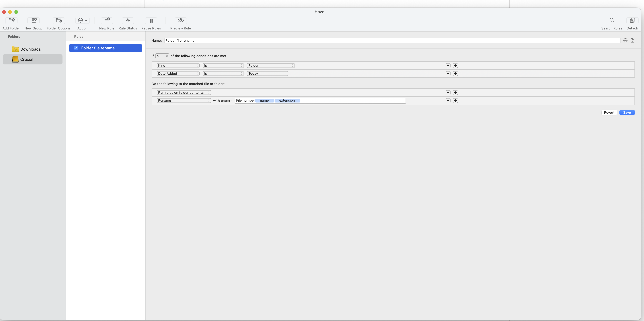Click the Search Rules magnifier icon

pyautogui.click(x=612, y=20)
